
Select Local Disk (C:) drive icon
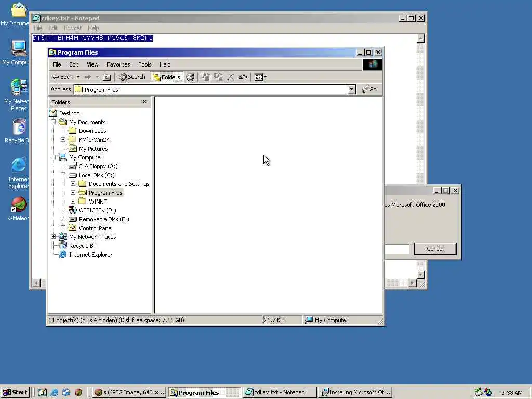[73, 175]
